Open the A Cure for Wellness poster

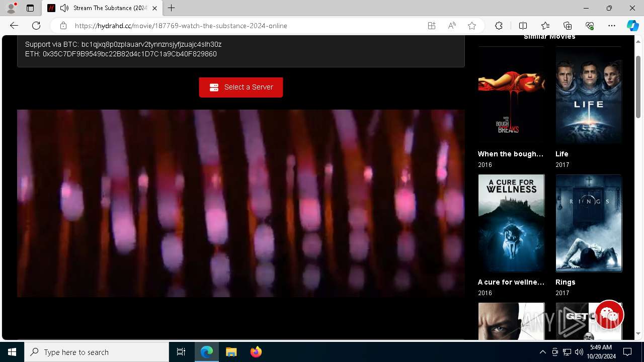[511, 223]
